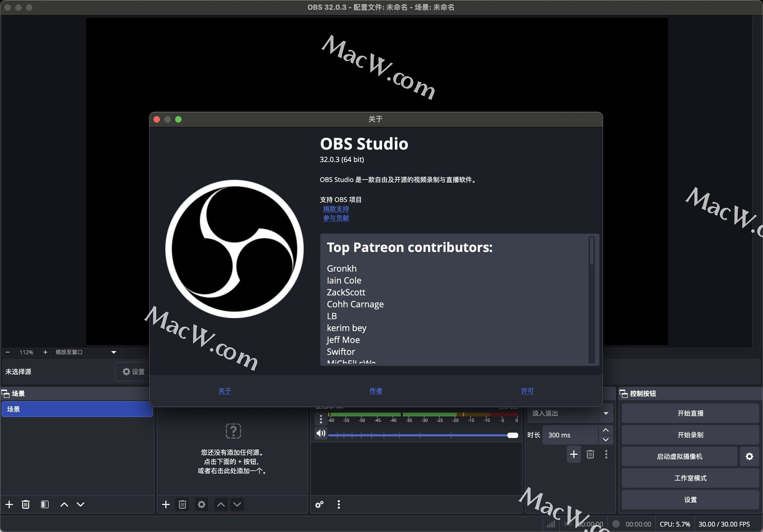Switch to the Authors (作者) tab
The image size is (763, 532).
[x=376, y=391]
